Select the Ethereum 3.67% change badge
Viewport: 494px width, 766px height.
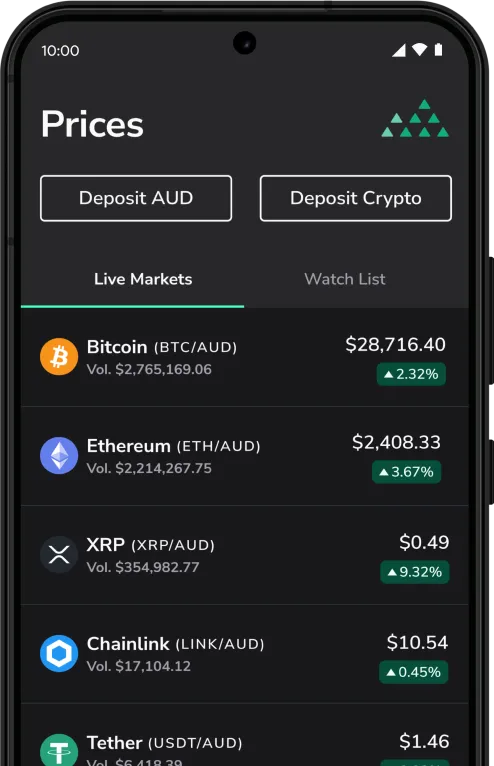pos(407,472)
